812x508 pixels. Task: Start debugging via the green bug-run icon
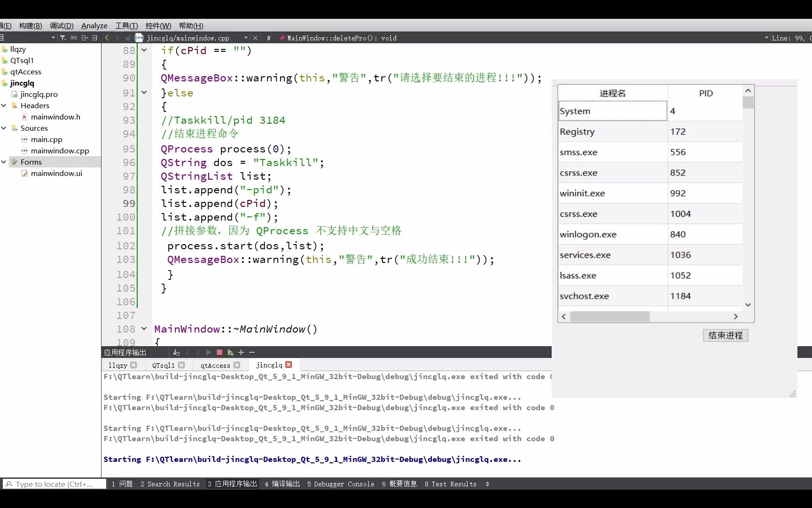tap(230, 352)
